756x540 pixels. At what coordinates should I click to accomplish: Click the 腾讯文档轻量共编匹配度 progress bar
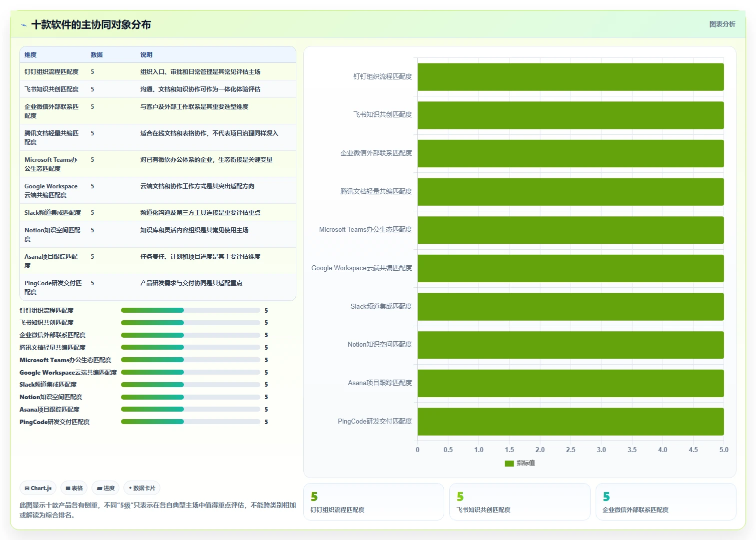point(190,347)
